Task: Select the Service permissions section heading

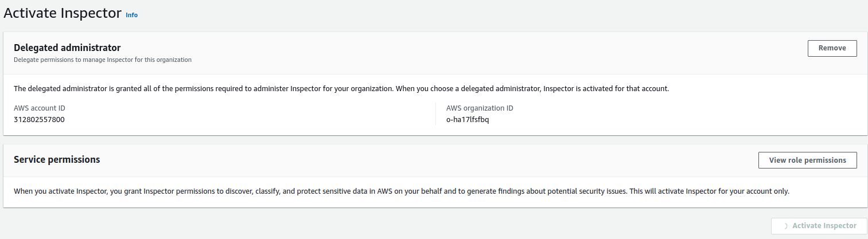Action: coord(57,160)
